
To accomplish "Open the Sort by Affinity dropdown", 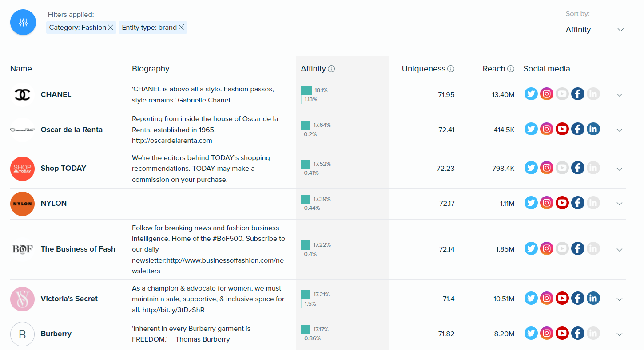I will [x=596, y=30].
